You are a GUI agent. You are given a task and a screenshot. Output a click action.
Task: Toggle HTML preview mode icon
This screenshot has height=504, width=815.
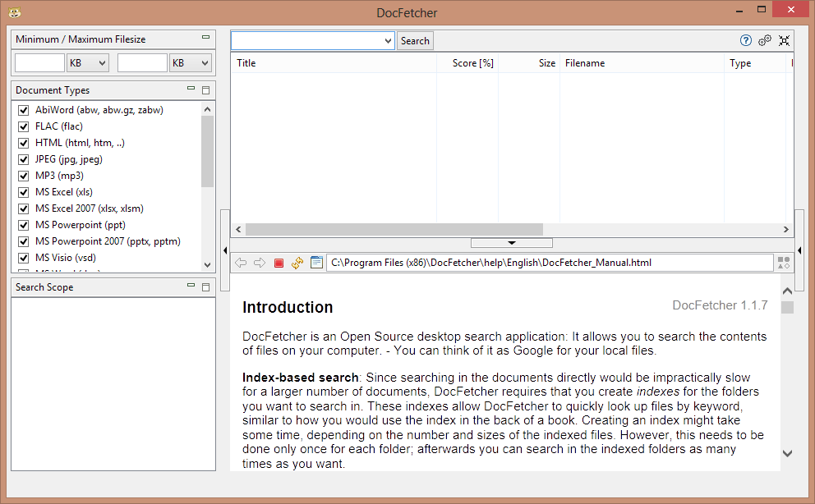tap(784, 263)
